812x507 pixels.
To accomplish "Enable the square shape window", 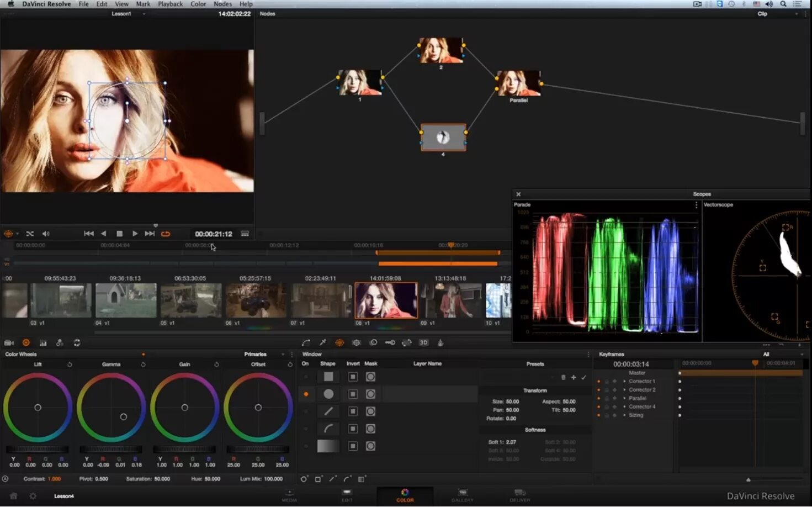I will point(306,377).
